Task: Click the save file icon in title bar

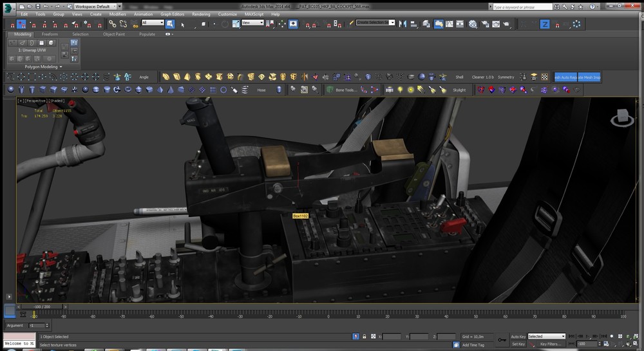Action: point(38,6)
